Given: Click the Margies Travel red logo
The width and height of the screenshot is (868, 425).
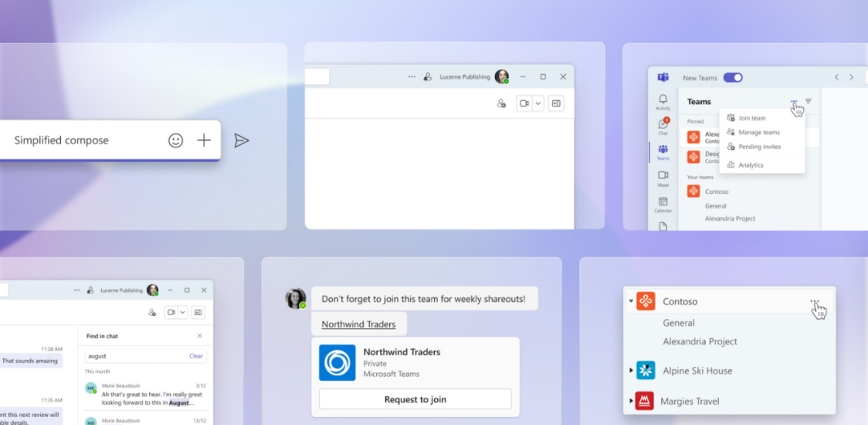Looking at the screenshot, I should pos(646,401).
